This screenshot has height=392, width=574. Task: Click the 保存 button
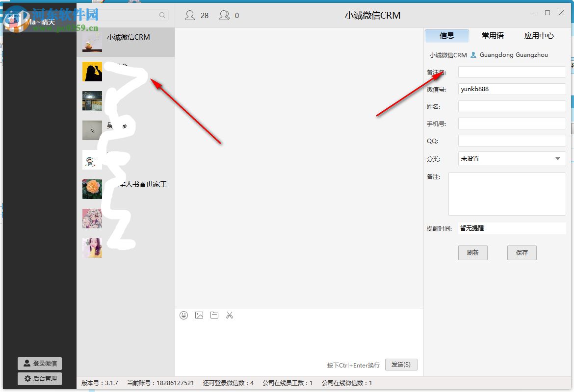[x=522, y=253]
